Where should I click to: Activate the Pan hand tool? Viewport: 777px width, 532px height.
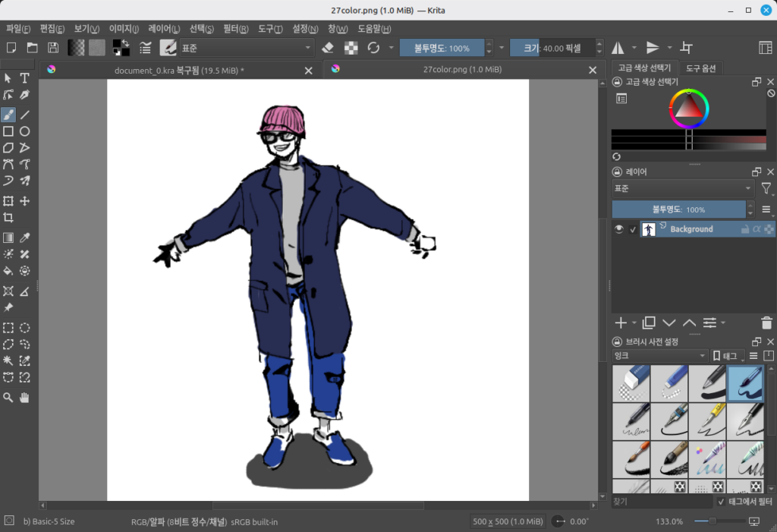24,397
